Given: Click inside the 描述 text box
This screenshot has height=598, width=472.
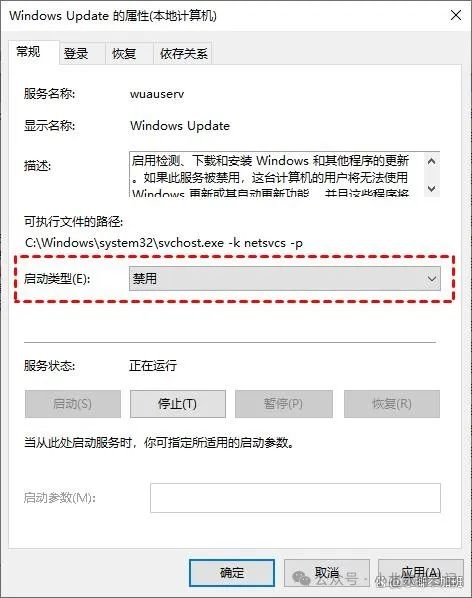Looking at the screenshot, I should click(x=277, y=175).
